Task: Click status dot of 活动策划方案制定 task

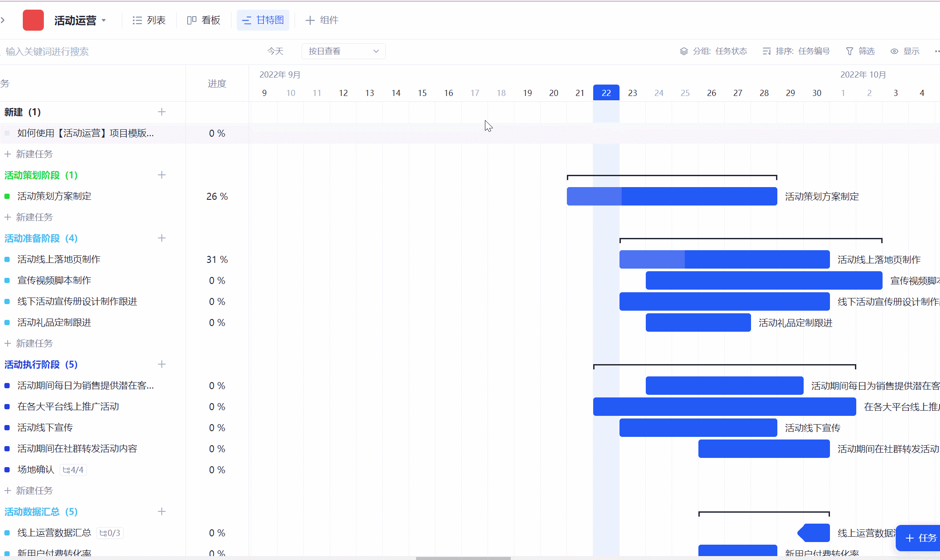Action: click(7, 196)
